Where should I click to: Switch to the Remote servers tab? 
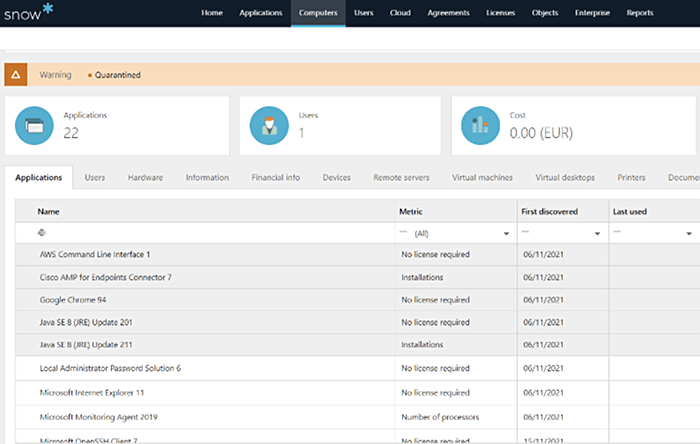click(x=401, y=178)
